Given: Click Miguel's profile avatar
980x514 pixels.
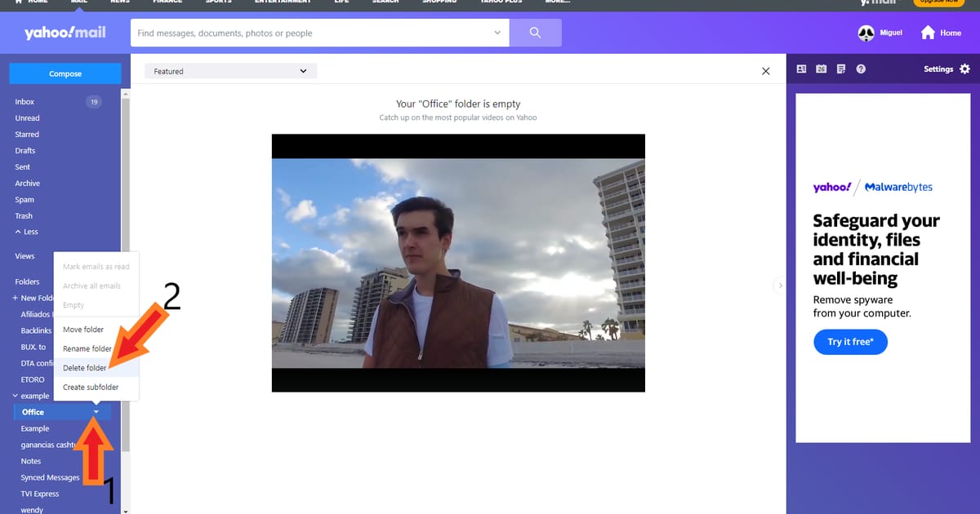Looking at the screenshot, I should coord(866,33).
